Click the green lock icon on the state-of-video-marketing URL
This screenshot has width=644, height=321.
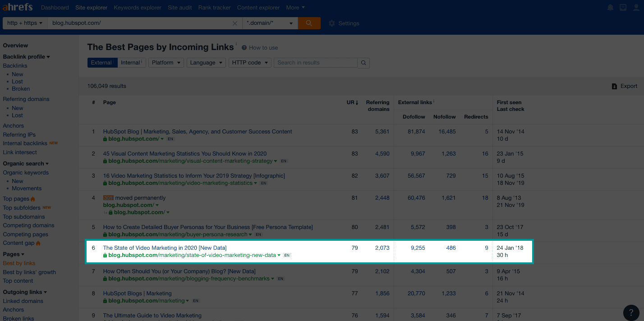105,255
